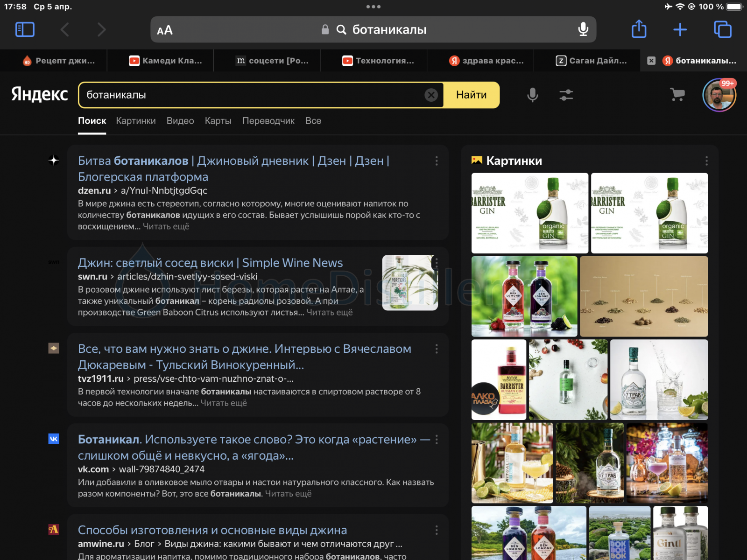Viewport: 747px width, 560px height.
Task: Switch to Саган Дайл... tab
Action: tap(591, 61)
